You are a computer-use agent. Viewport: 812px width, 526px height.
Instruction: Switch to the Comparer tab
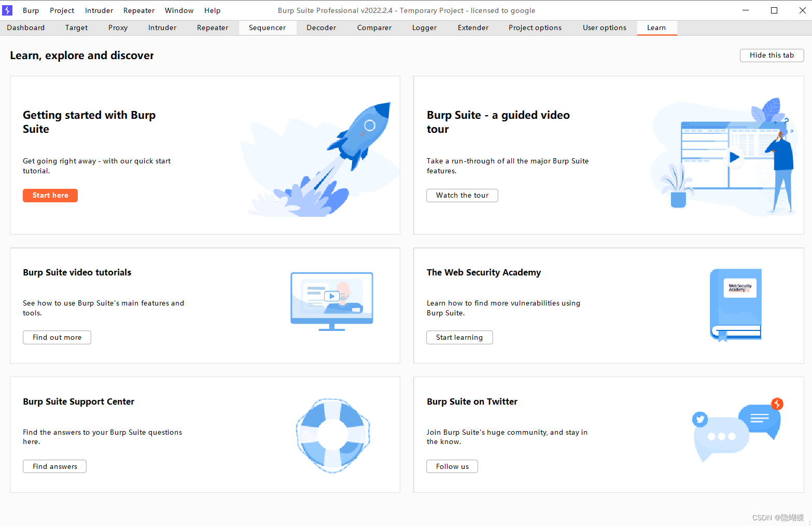click(x=374, y=28)
